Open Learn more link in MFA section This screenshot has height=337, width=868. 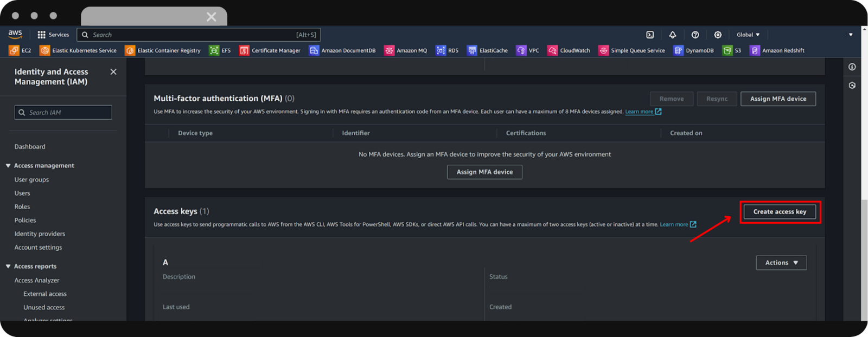643,112
